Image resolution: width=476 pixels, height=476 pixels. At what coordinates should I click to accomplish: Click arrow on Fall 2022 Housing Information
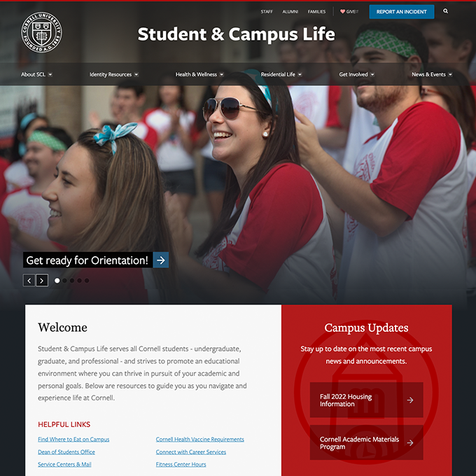tap(410, 400)
